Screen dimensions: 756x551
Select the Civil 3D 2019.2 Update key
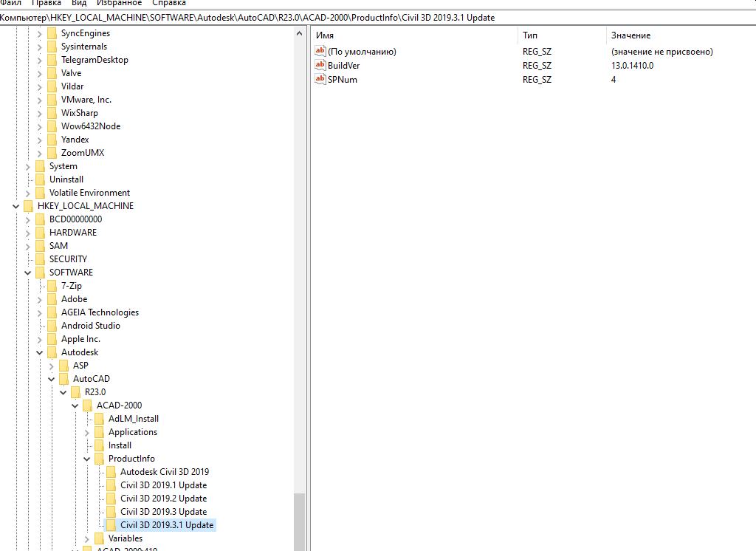tap(163, 499)
